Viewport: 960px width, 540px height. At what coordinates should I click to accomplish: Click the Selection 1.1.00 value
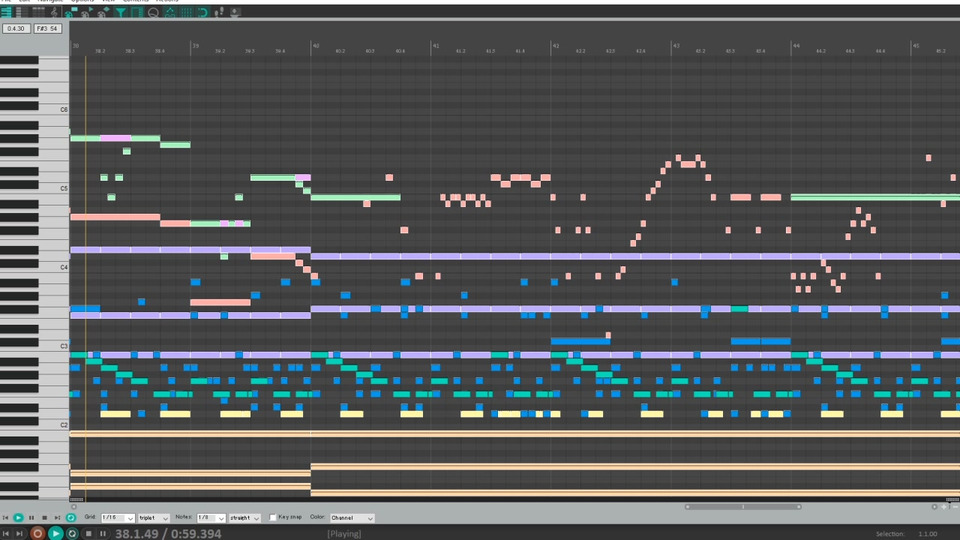[x=928, y=534]
